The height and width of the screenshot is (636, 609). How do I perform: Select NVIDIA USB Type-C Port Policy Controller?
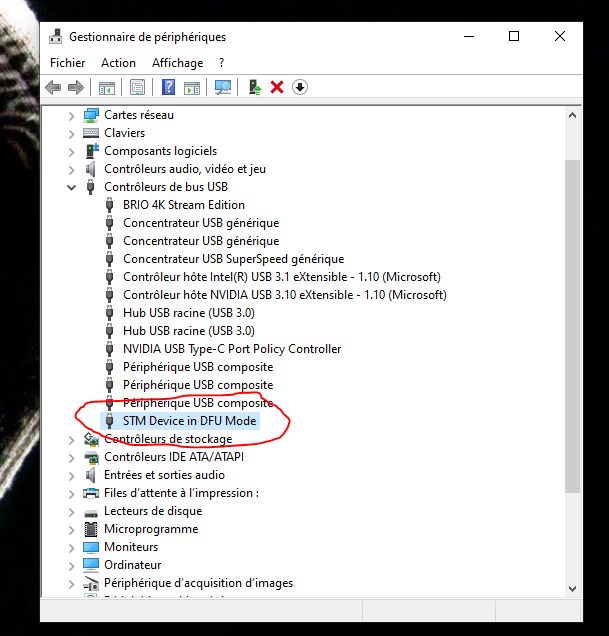pos(231,349)
